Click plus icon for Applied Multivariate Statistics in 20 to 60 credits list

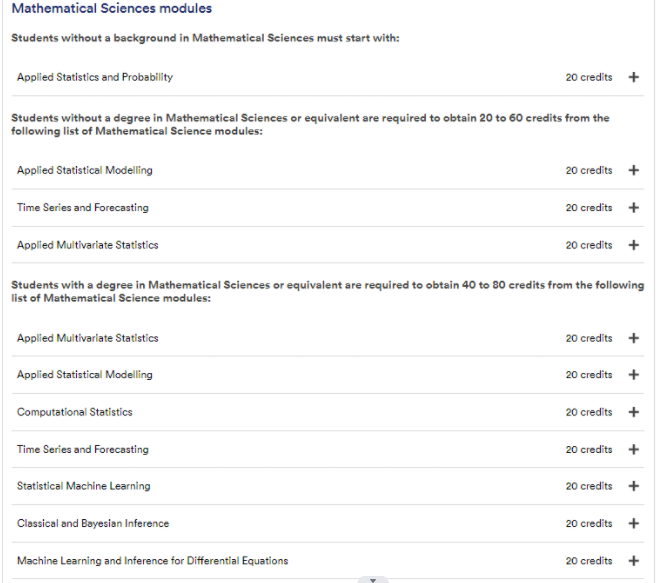[x=633, y=245]
